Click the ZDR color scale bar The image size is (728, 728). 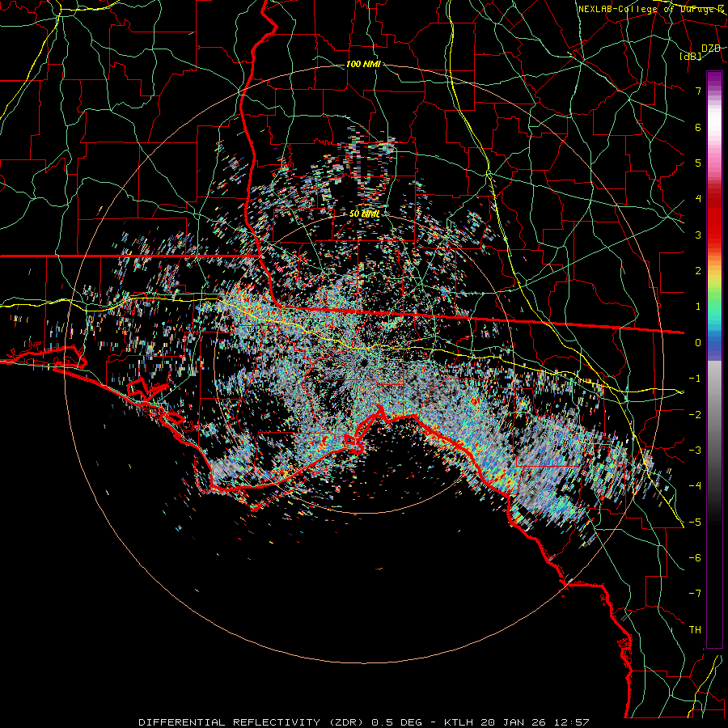point(714,359)
